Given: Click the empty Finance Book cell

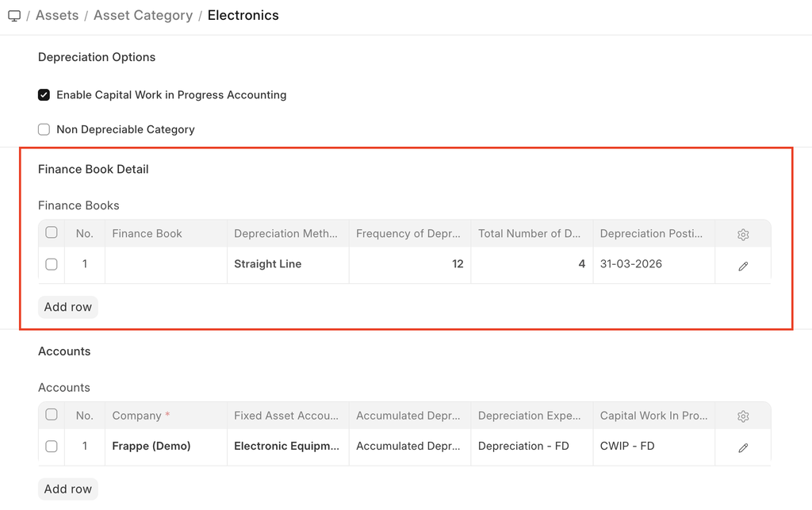Looking at the screenshot, I should coord(166,264).
